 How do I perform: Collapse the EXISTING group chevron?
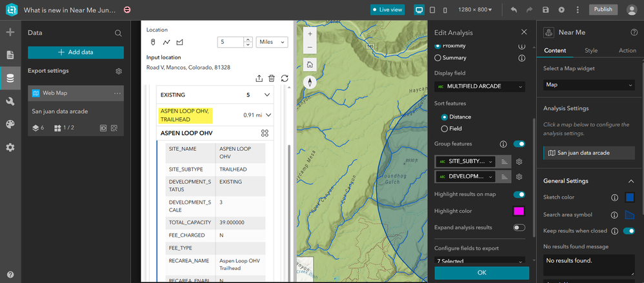[267, 95]
